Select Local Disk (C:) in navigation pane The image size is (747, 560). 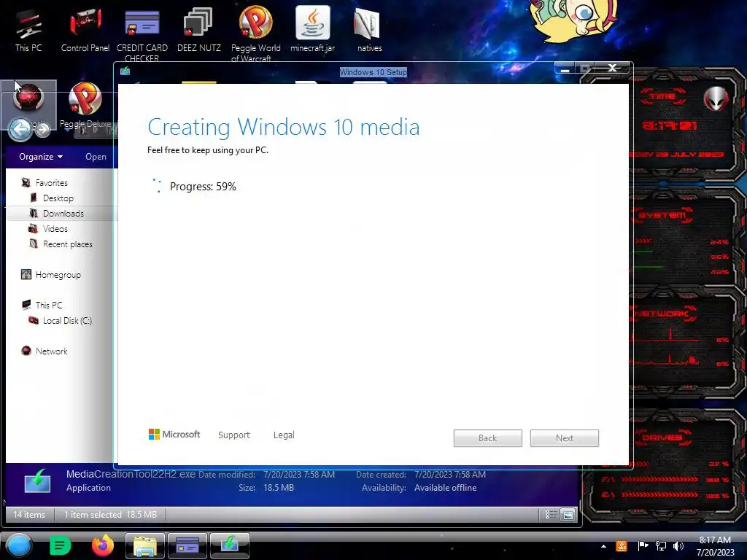pyautogui.click(x=67, y=321)
